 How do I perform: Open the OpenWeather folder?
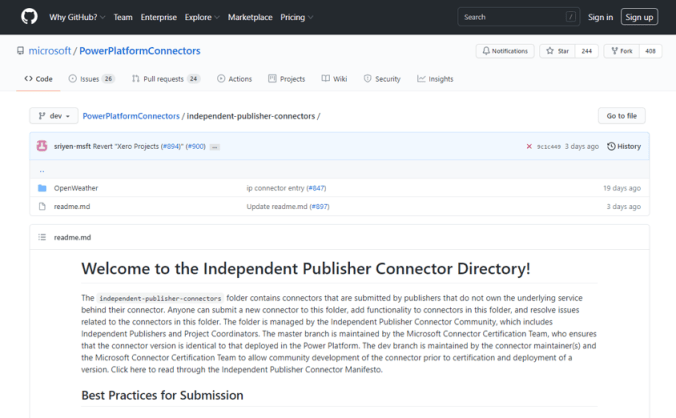point(76,188)
